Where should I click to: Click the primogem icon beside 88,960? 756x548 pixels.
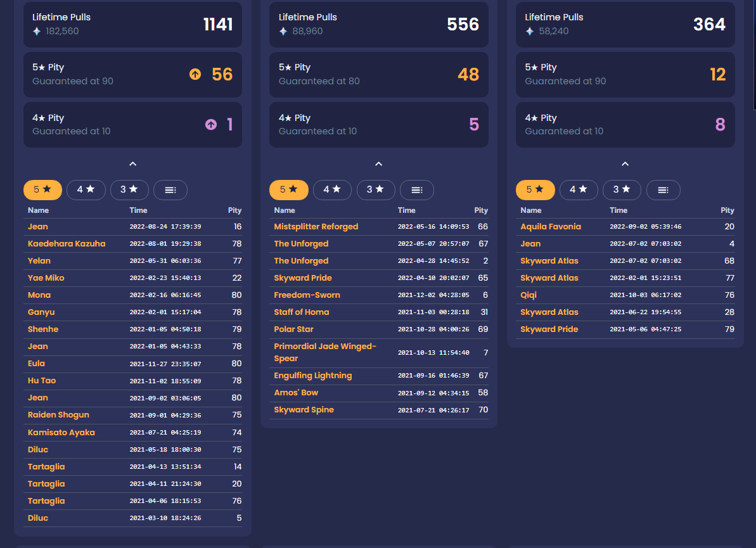(x=283, y=31)
